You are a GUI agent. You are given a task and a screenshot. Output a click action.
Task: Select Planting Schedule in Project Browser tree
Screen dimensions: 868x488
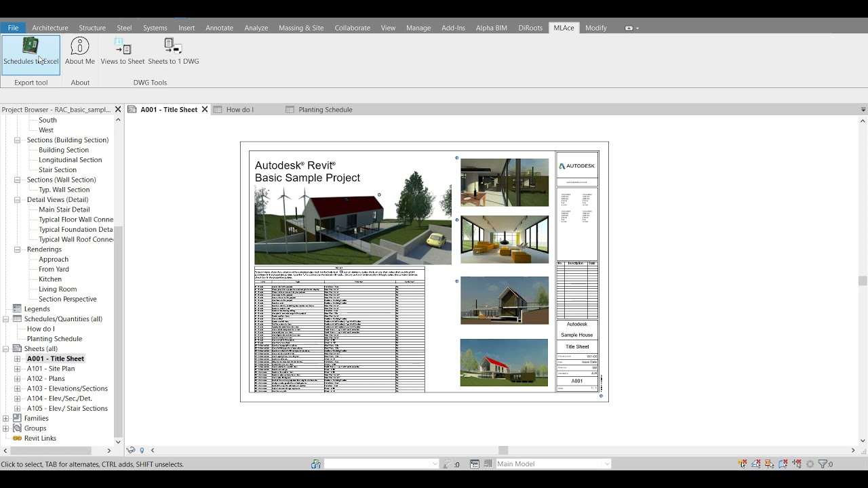[x=54, y=339]
